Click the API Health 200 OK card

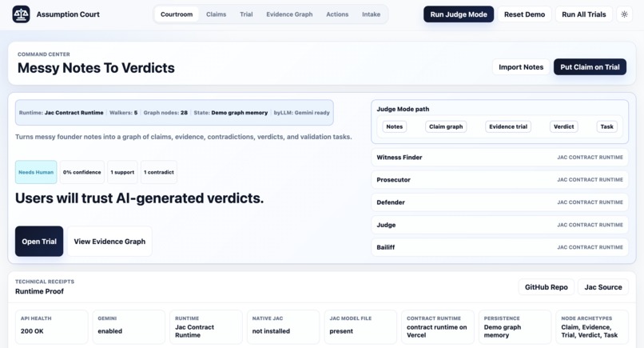[x=51, y=327]
